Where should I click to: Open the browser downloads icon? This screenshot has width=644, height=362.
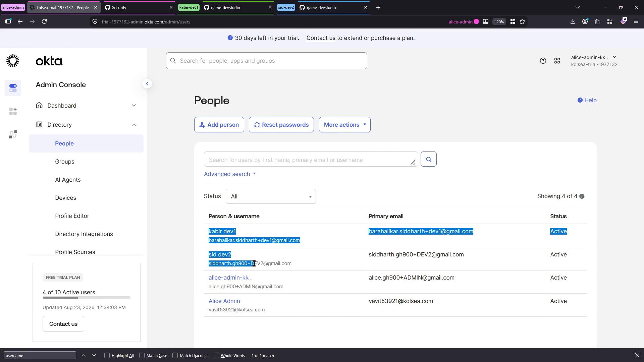click(573, 21)
